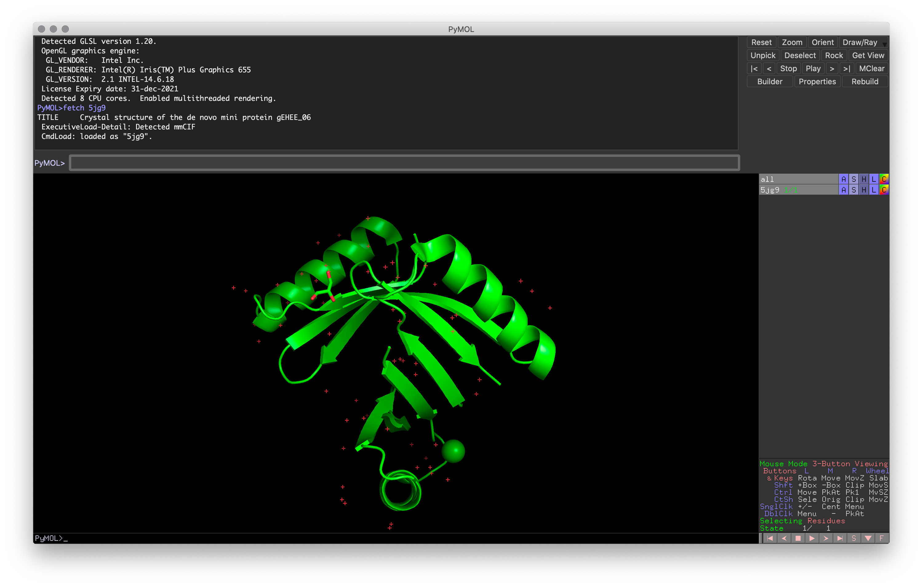
Task: Open the Hide menu for all
Action: pyautogui.click(x=864, y=179)
